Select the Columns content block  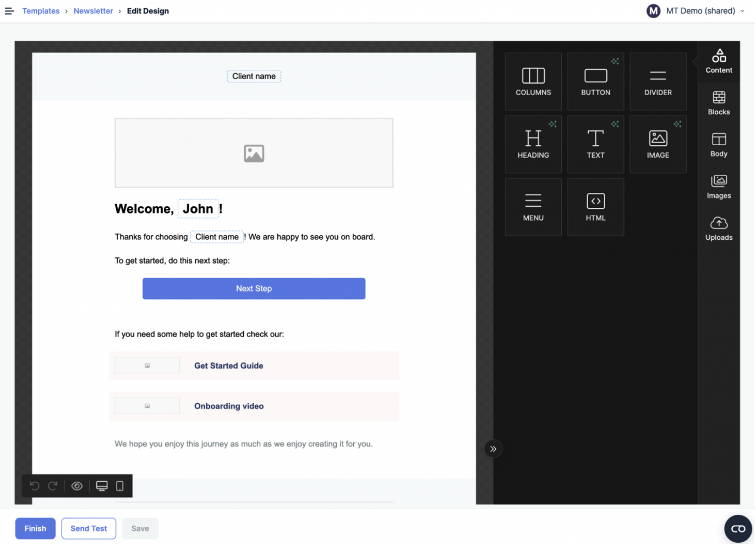(533, 81)
